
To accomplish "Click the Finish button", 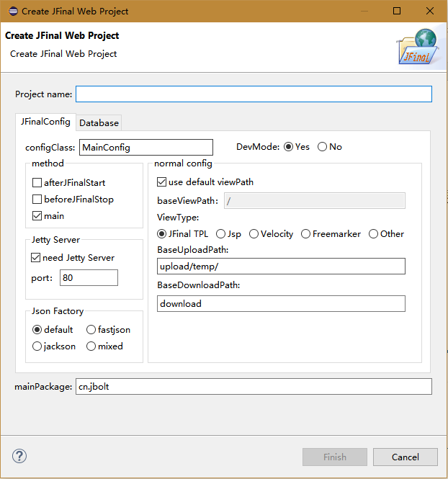I will click(x=335, y=457).
